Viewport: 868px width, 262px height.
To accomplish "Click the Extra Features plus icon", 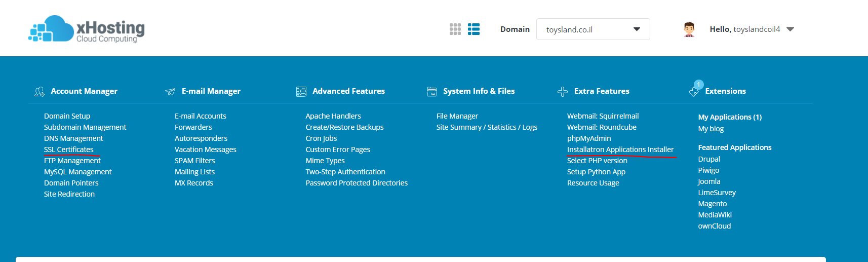I will point(562,92).
